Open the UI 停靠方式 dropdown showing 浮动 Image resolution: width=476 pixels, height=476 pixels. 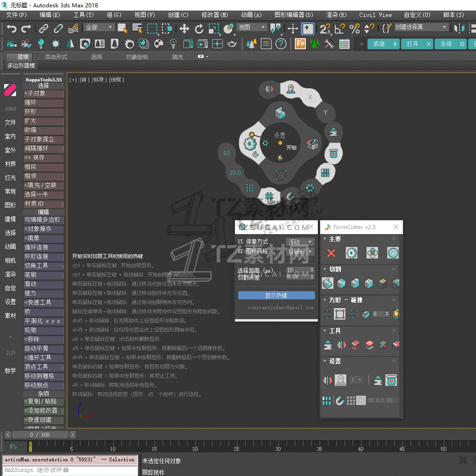(x=300, y=242)
